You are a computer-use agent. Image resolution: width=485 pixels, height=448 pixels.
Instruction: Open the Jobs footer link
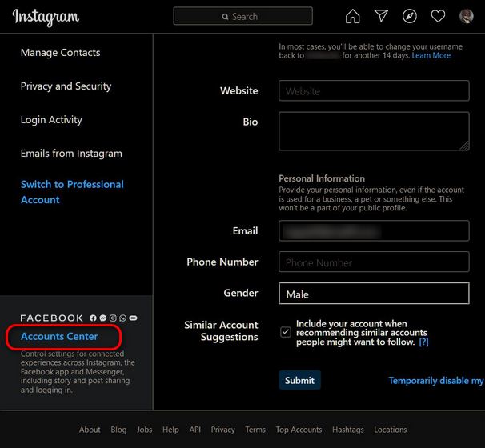[144, 430]
